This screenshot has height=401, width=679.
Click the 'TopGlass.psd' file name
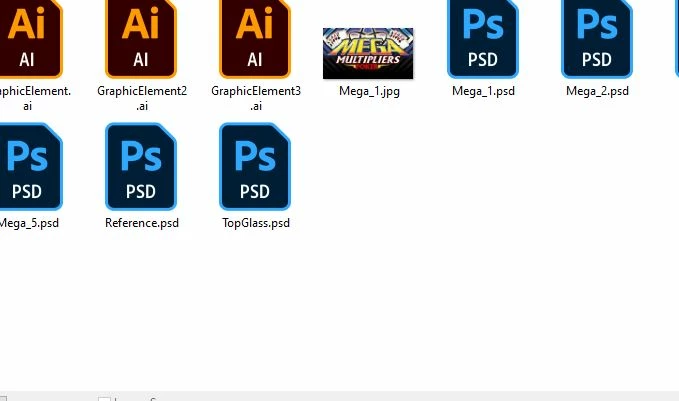pos(256,223)
